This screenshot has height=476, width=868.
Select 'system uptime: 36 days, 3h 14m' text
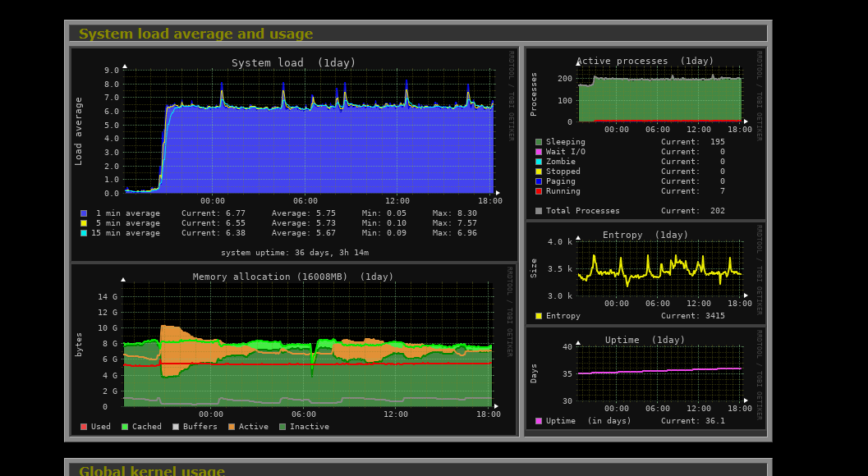pyautogui.click(x=295, y=253)
